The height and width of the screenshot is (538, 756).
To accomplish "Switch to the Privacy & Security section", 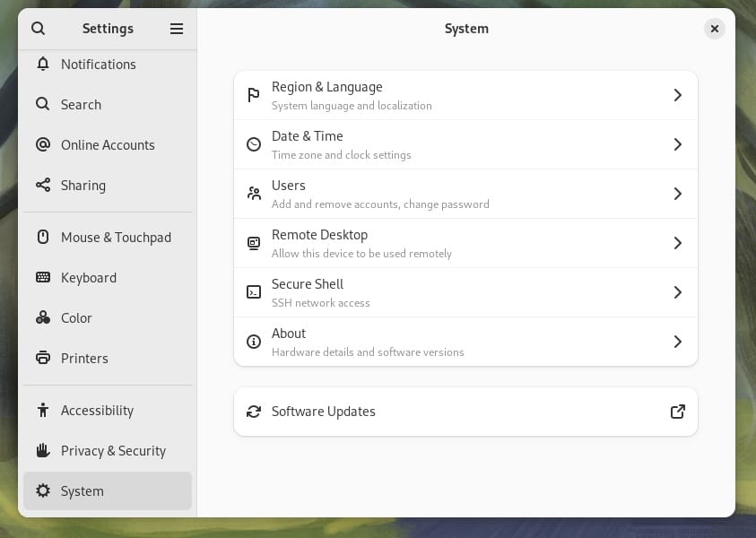I will tap(113, 450).
